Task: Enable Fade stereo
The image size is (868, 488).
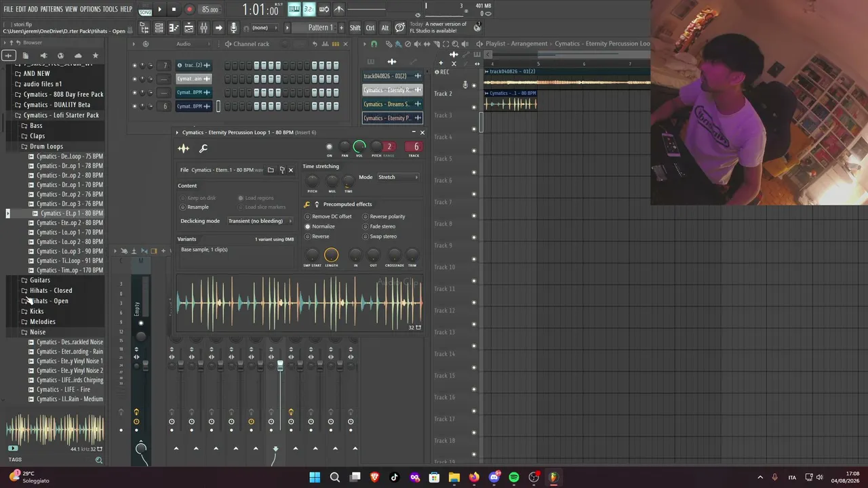Action: click(x=379, y=226)
